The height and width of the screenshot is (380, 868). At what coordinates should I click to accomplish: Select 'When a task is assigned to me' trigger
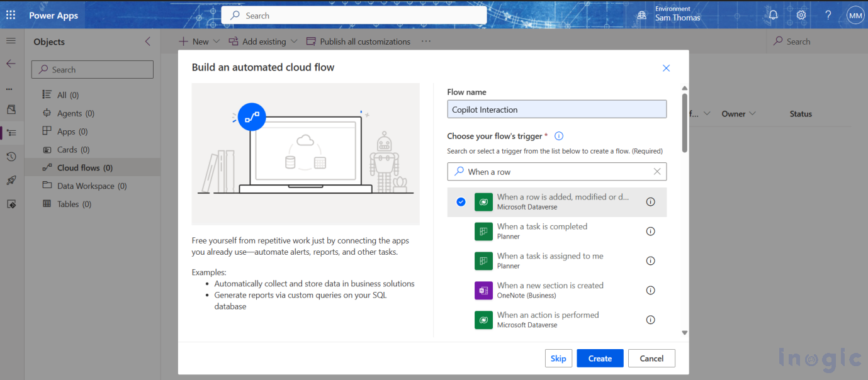(x=550, y=260)
